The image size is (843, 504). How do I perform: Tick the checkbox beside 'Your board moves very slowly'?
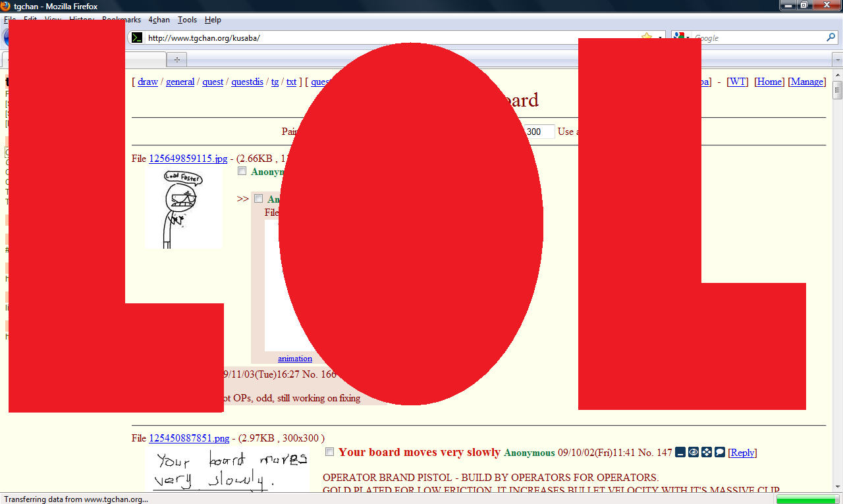point(330,452)
